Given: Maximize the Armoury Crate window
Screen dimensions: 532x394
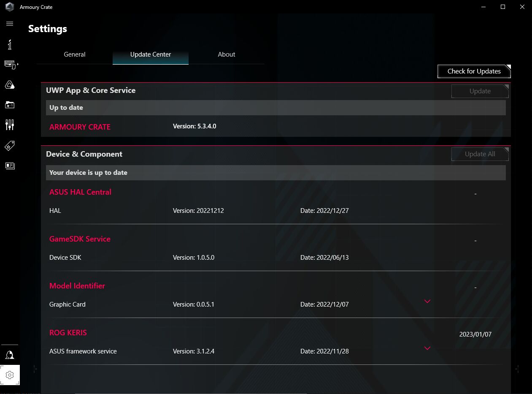Looking at the screenshot, I should [503, 7].
